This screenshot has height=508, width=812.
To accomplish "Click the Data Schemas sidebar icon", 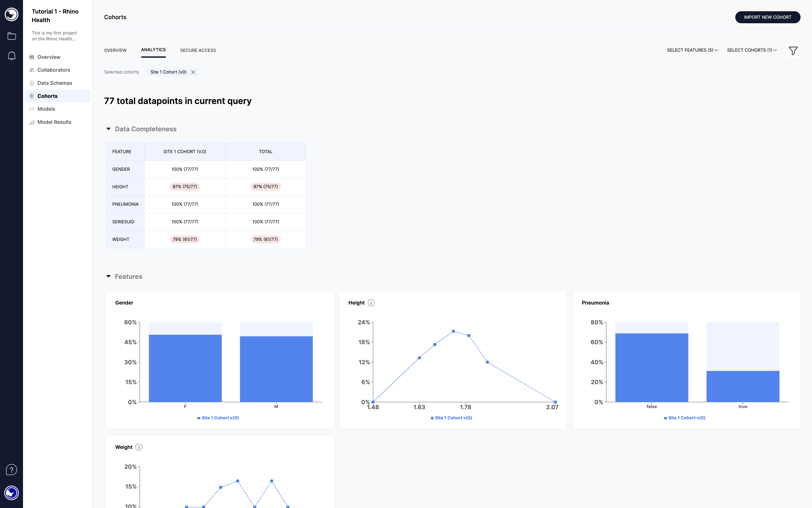I will click(x=32, y=83).
